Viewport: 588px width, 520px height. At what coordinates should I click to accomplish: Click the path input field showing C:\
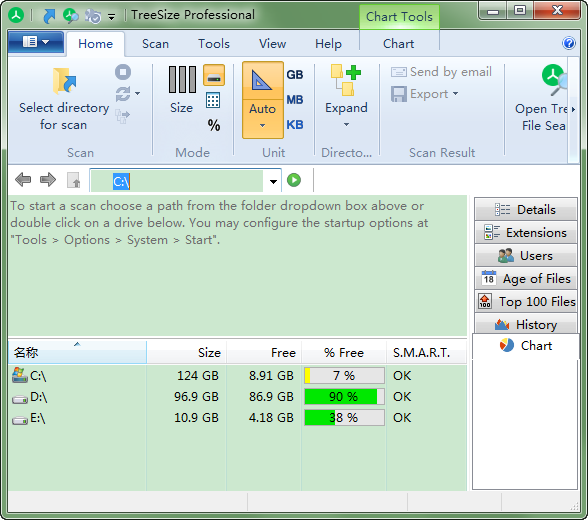tap(177, 181)
